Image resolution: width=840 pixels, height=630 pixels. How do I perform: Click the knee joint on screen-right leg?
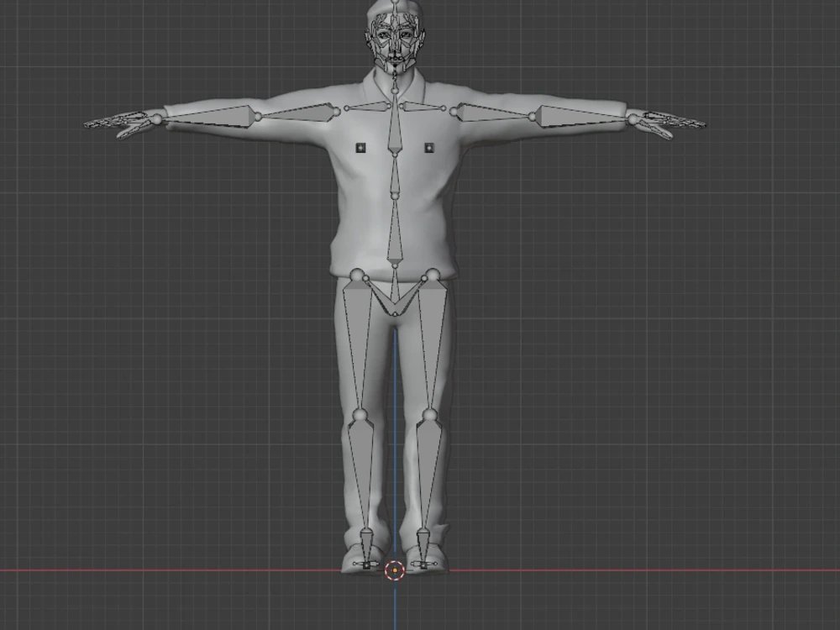pyautogui.click(x=429, y=415)
